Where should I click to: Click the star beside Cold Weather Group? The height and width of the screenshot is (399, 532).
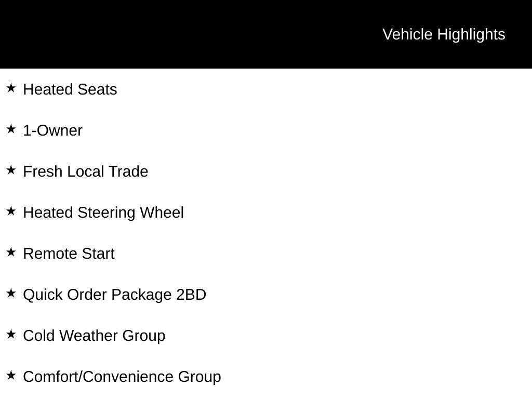tap(11, 335)
